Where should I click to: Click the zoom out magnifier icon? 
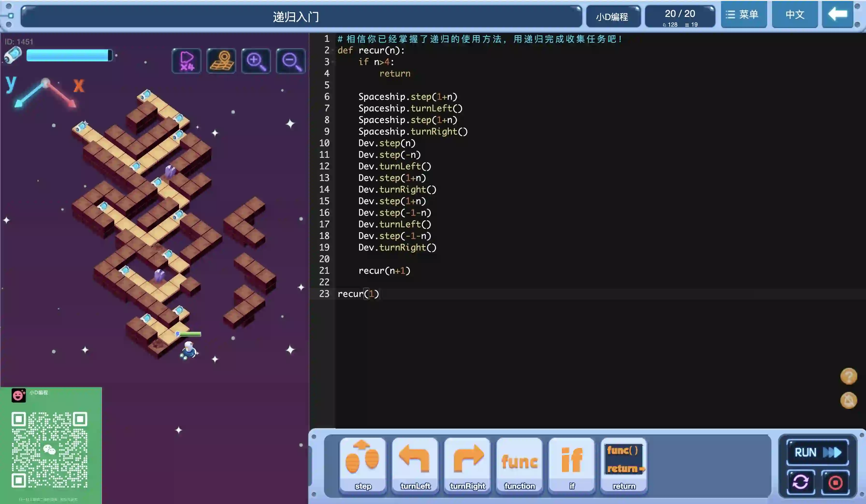(x=291, y=61)
